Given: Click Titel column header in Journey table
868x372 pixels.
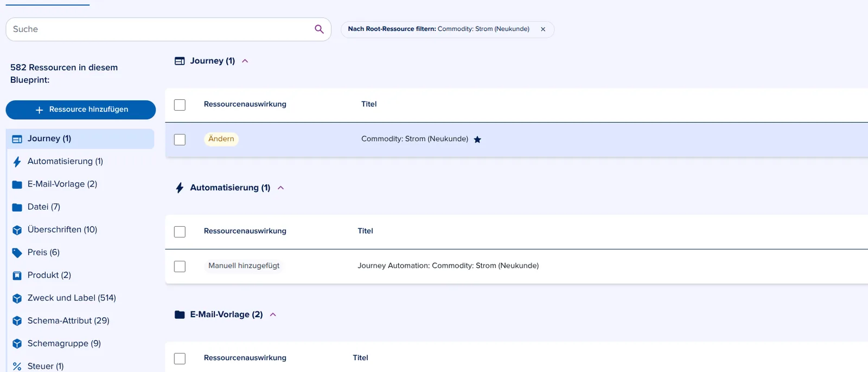Looking at the screenshot, I should [369, 104].
